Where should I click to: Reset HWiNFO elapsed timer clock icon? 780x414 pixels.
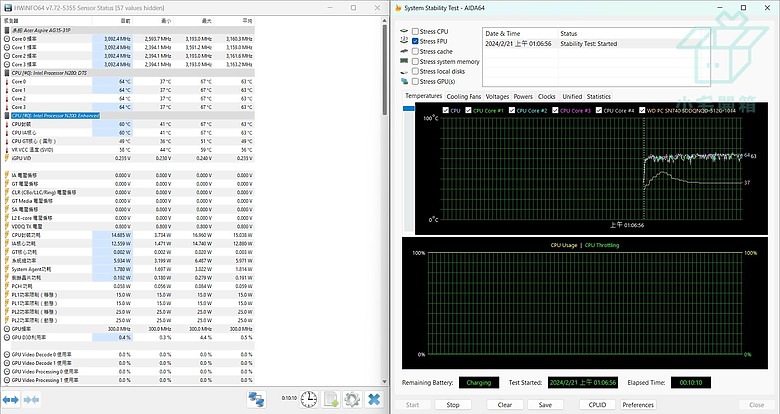tap(309, 399)
